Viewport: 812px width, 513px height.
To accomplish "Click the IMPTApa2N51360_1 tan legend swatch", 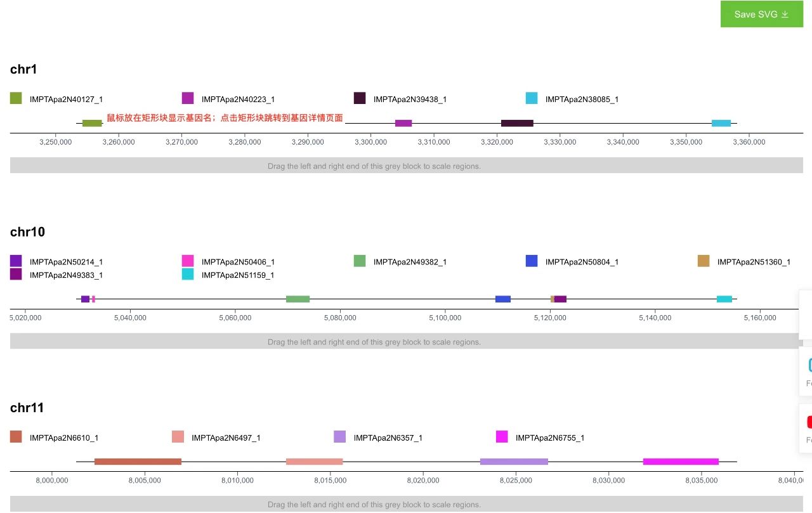I will pyautogui.click(x=704, y=261).
